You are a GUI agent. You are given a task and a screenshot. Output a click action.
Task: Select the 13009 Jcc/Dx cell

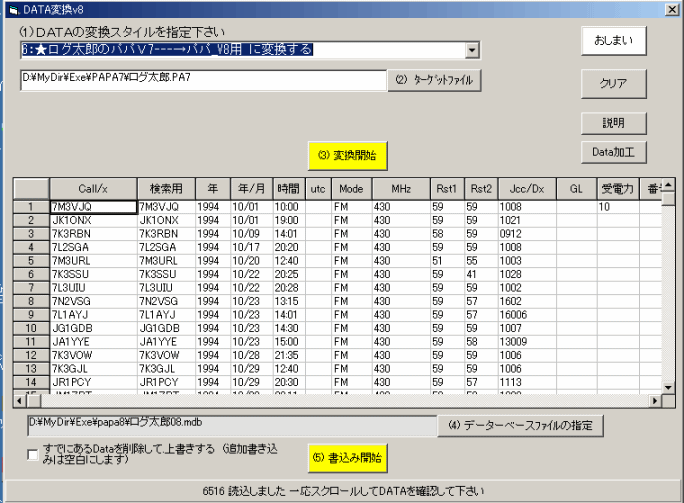click(527, 342)
